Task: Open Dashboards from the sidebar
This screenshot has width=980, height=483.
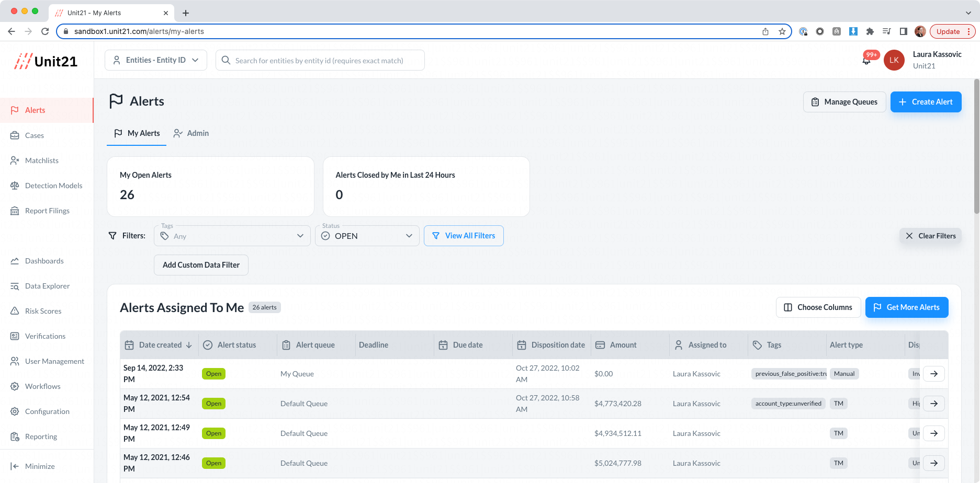Action: click(x=47, y=261)
